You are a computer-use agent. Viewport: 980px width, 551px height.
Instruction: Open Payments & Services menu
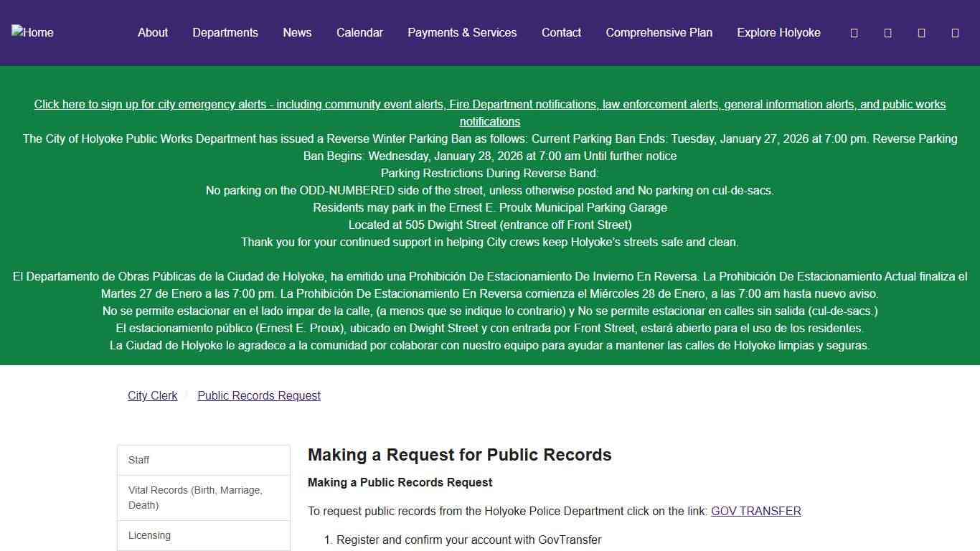[x=462, y=32]
